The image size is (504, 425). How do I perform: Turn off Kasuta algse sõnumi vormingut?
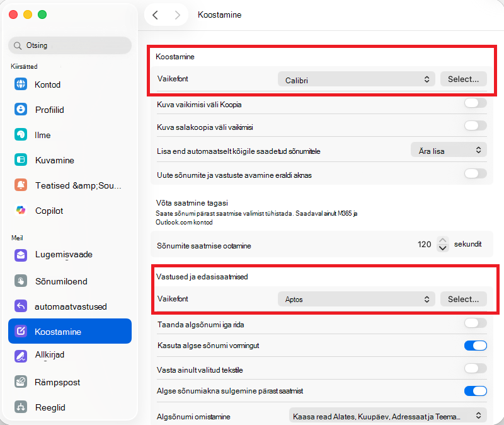(476, 346)
